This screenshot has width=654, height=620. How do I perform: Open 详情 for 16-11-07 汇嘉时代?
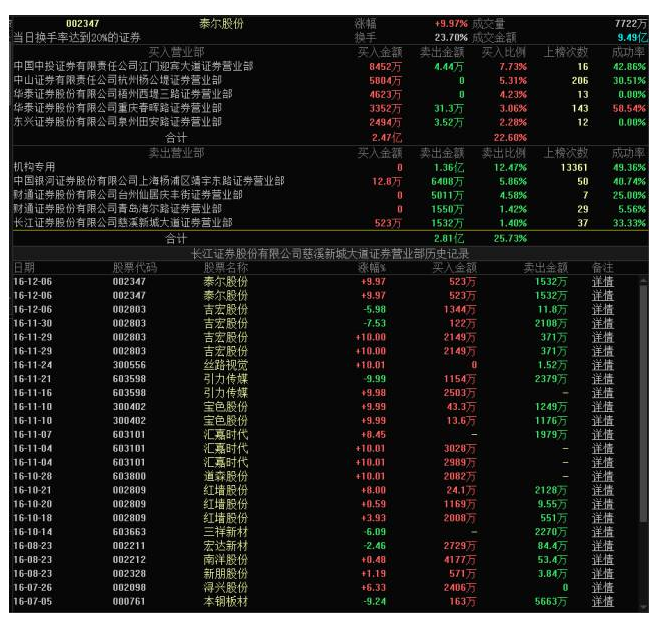point(602,435)
